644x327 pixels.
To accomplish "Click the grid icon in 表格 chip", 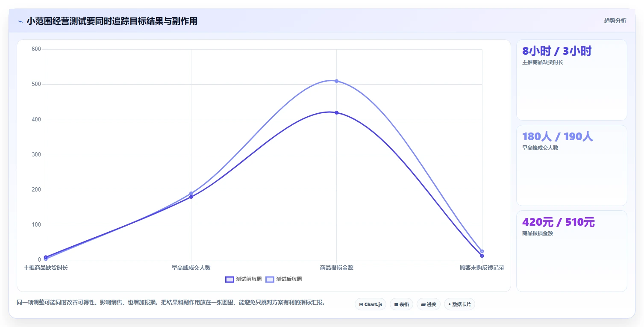I will point(396,305).
